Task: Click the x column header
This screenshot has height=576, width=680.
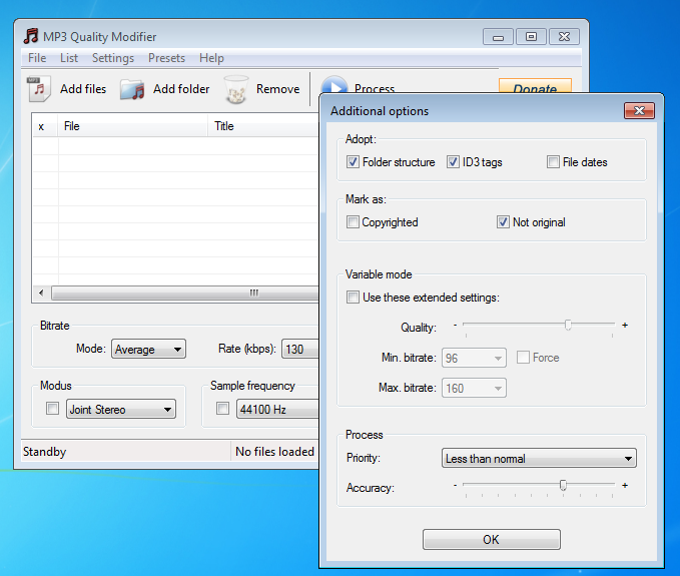Action: [45, 126]
